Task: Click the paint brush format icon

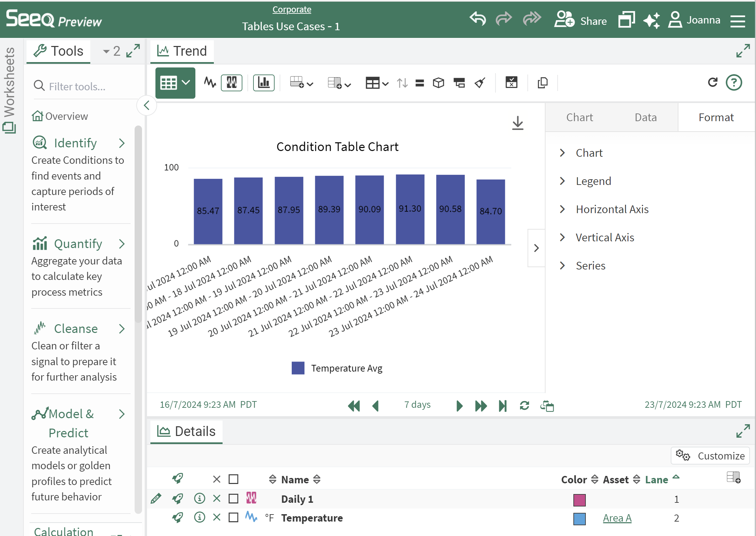Action: (480, 83)
